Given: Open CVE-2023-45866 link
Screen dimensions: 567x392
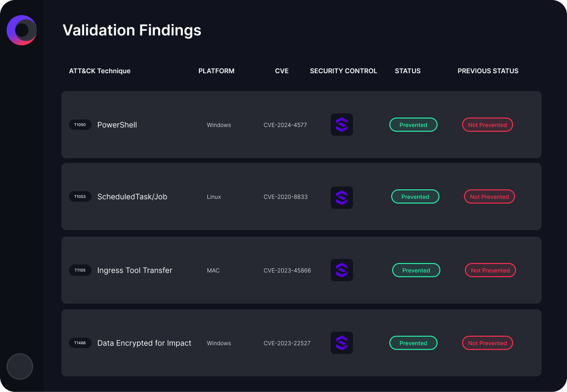Looking at the screenshot, I should [x=287, y=271].
